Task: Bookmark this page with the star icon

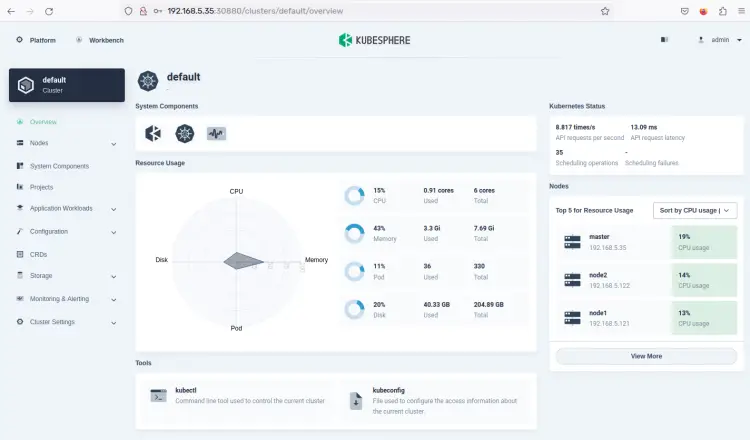Action: point(605,11)
